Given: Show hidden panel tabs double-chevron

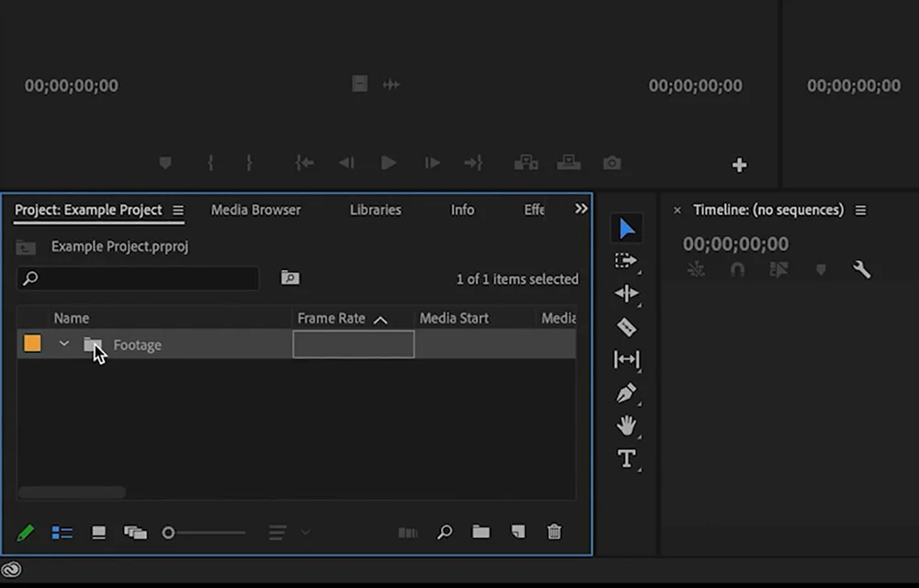Looking at the screenshot, I should [581, 209].
